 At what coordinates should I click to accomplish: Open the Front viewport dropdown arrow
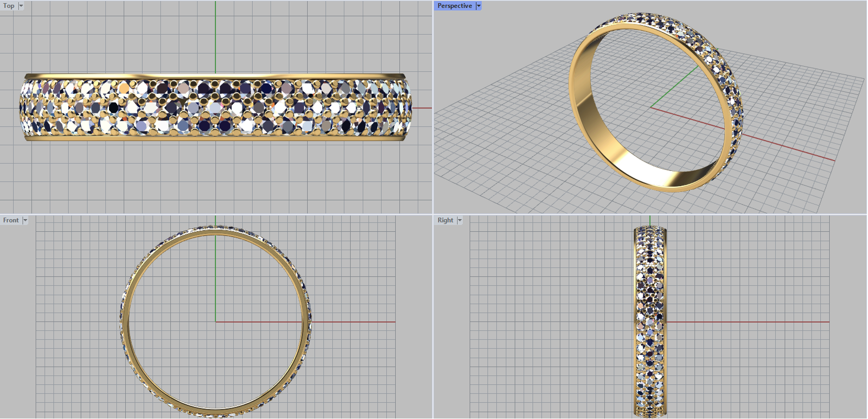25,220
